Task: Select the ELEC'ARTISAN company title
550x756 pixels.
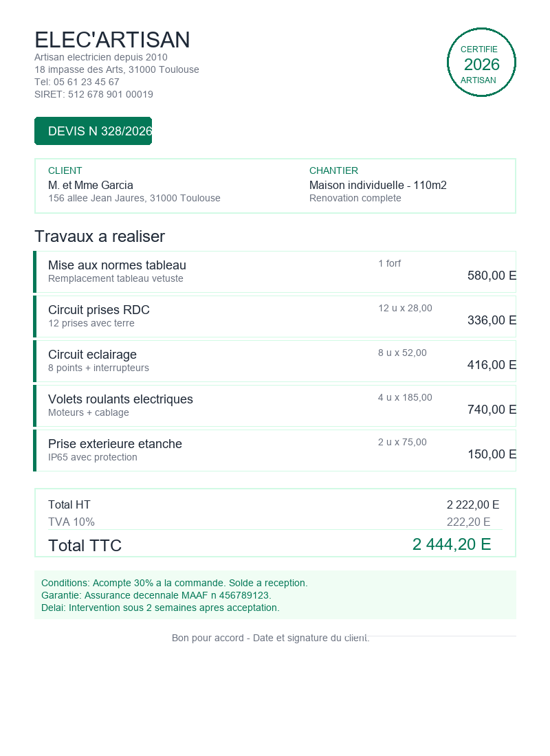Action: tap(112, 40)
